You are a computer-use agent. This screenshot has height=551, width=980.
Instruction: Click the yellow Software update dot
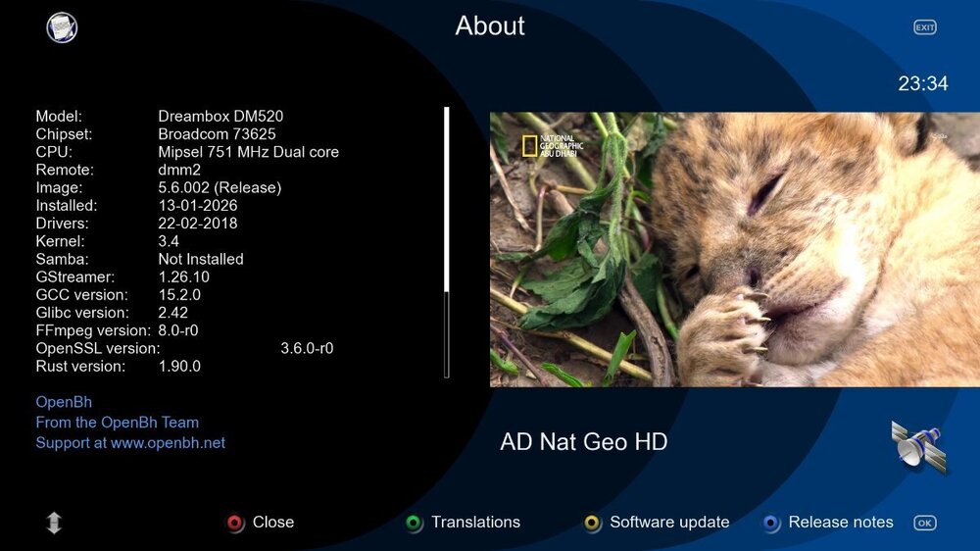592,523
